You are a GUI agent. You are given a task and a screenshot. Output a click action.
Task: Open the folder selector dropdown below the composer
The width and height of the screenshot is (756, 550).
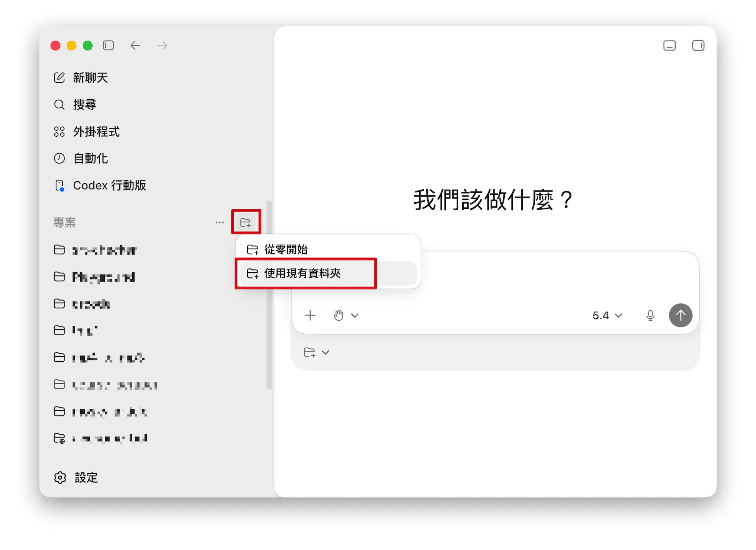pyautogui.click(x=317, y=352)
